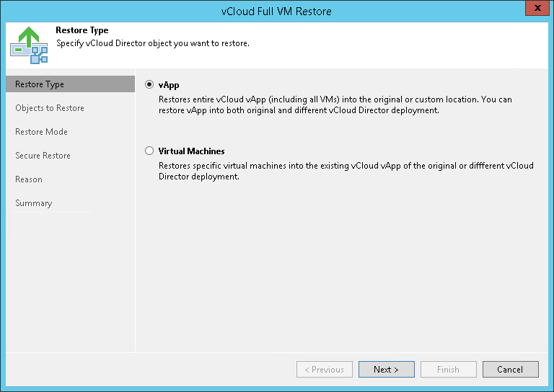Go to the Objects to Restore step
This screenshot has height=392, width=554.
tap(50, 108)
